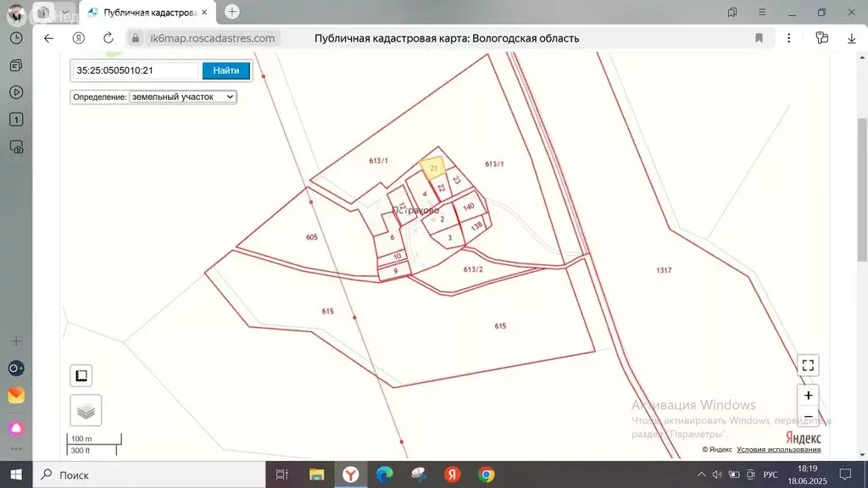This screenshot has height=488, width=868.
Task: Switch the map to fullscreen mode
Action: click(x=808, y=365)
